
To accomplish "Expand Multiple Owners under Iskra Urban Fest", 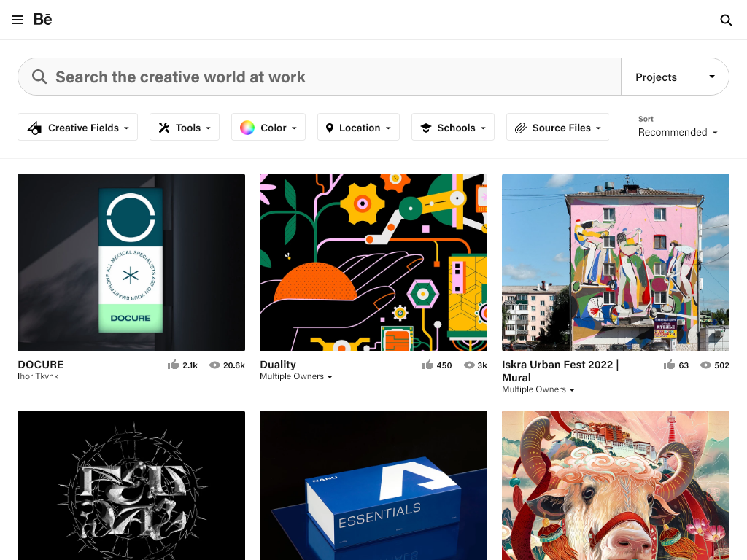I will pyautogui.click(x=538, y=389).
